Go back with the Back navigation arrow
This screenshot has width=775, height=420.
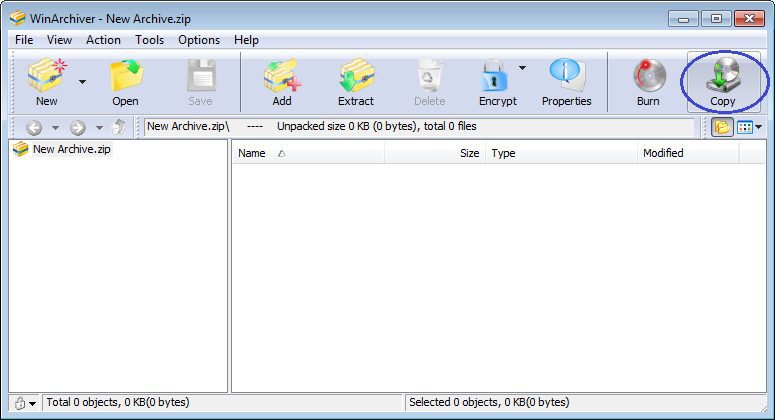pyautogui.click(x=34, y=128)
